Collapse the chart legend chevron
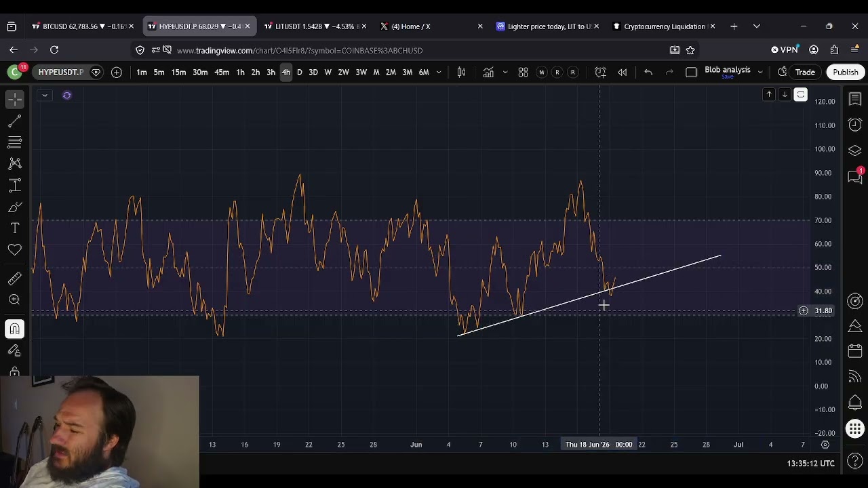 pyautogui.click(x=45, y=96)
